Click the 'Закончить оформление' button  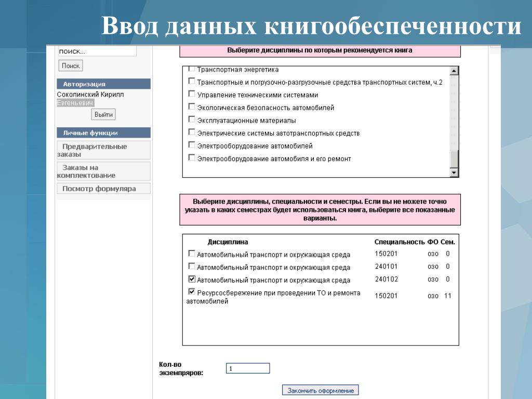click(320, 391)
